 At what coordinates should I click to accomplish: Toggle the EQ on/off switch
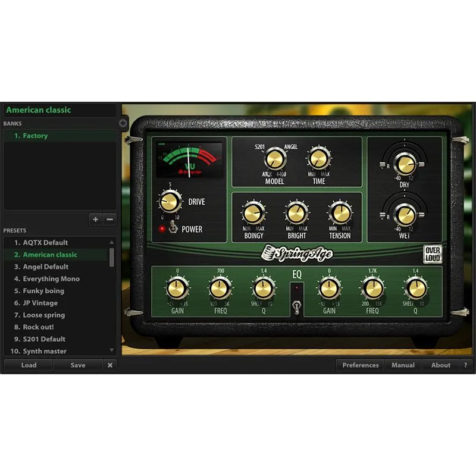pyautogui.click(x=296, y=307)
